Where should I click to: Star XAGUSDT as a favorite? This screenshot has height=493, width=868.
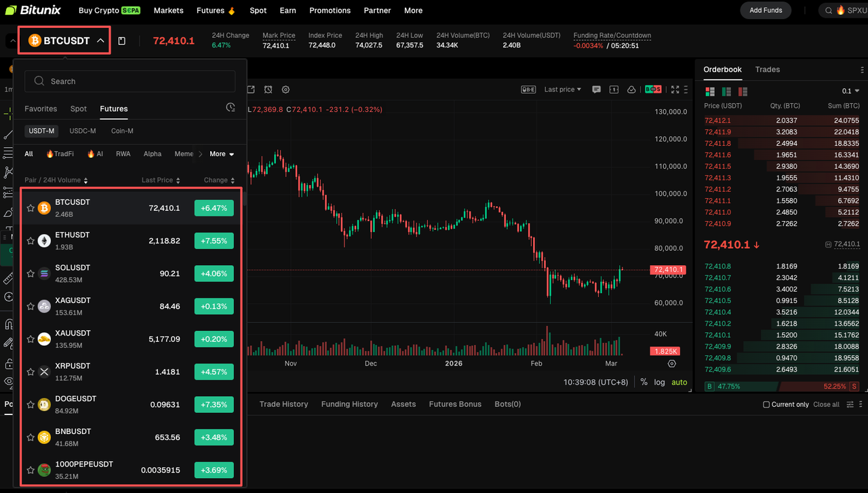pos(31,306)
